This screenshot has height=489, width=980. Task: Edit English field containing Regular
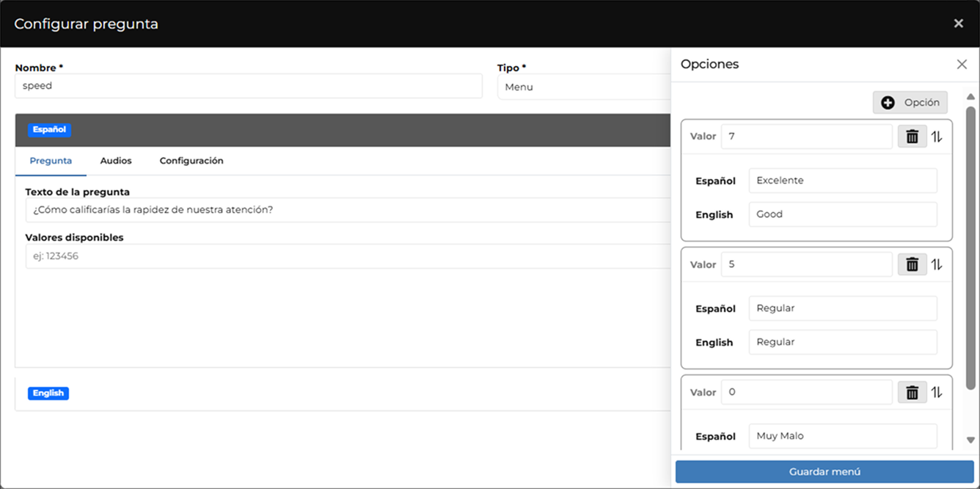[843, 342]
